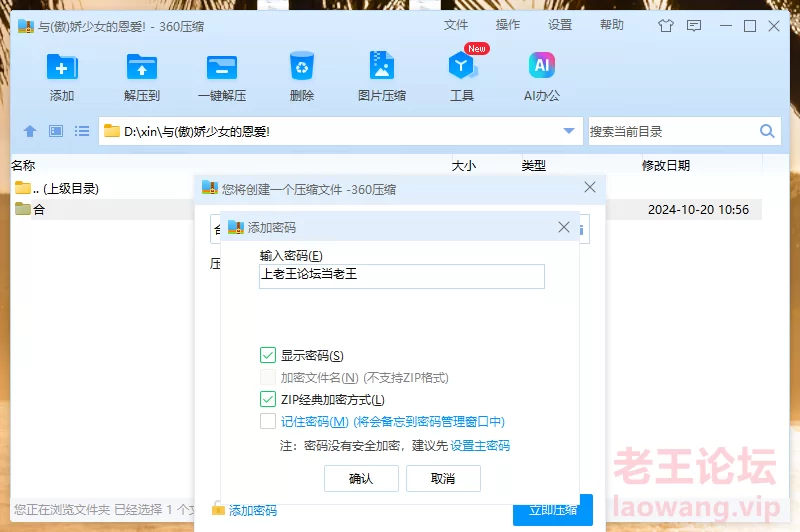Open the 设置 menu
The width and height of the screenshot is (800, 532).
point(560,25)
